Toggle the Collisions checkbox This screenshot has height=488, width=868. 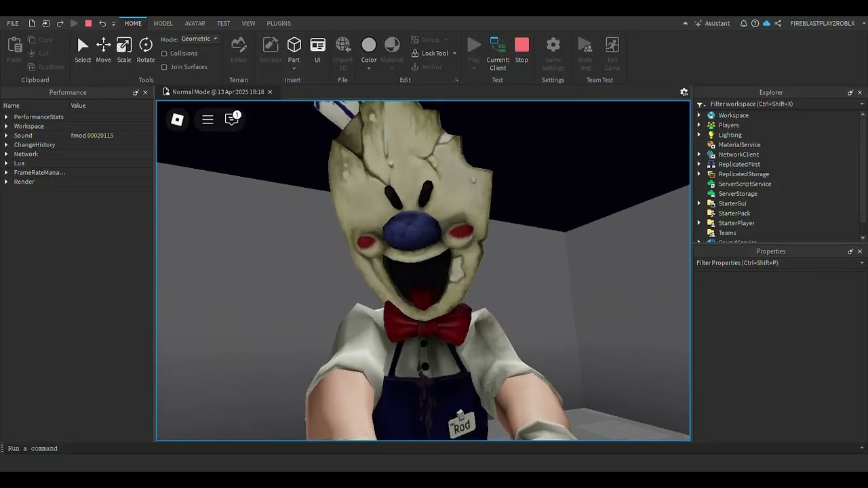[x=164, y=54]
